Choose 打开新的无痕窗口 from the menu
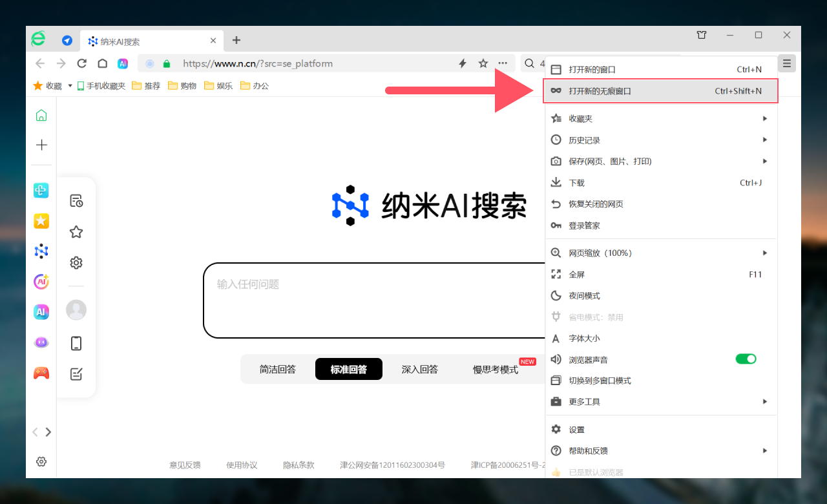The width and height of the screenshot is (827, 504). pos(659,91)
